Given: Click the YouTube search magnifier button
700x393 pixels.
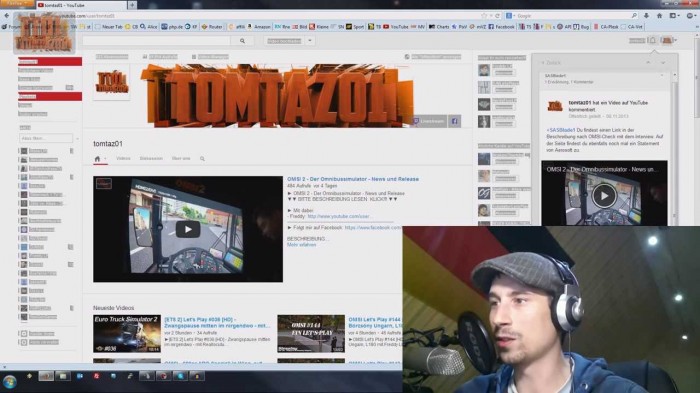Looking at the screenshot, I should coord(242,41).
